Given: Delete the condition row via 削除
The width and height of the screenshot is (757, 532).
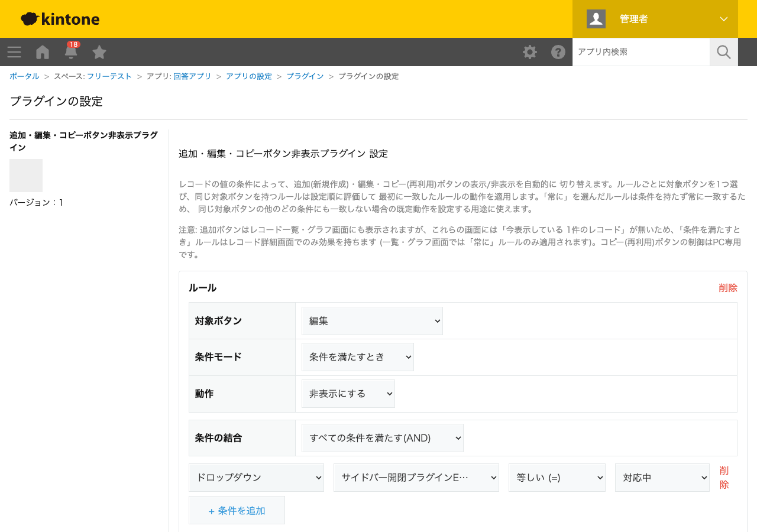Looking at the screenshot, I should [x=724, y=478].
